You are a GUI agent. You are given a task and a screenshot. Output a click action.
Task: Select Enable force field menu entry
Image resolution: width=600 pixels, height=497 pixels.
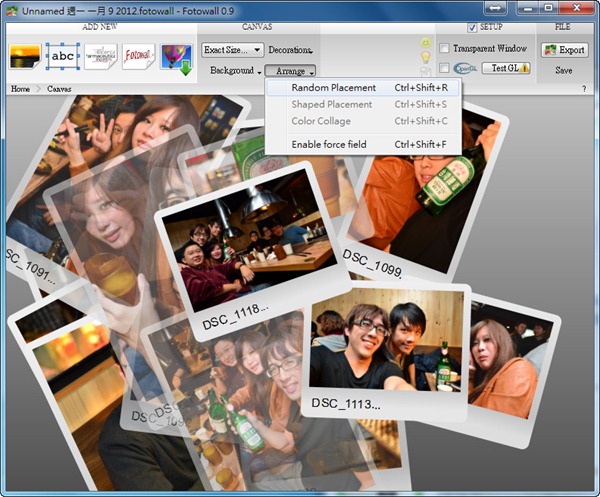click(x=329, y=144)
